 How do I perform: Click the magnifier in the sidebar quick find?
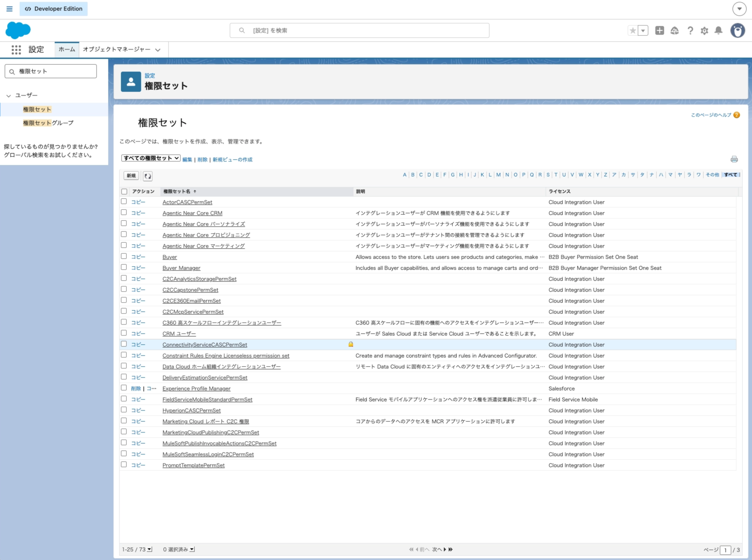pyautogui.click(x=12, y=71)
